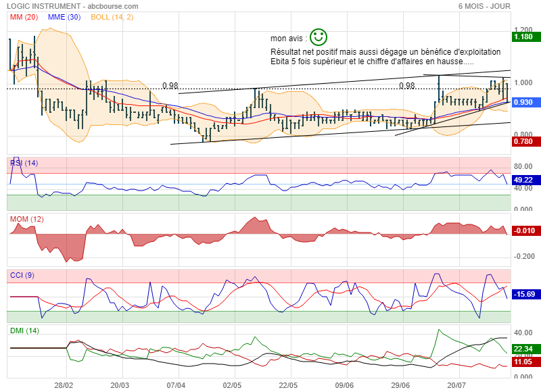The width and height of the screenshot is (541, 392).
Task: Click the 22/05 date label
Action: tap(289, 385)
